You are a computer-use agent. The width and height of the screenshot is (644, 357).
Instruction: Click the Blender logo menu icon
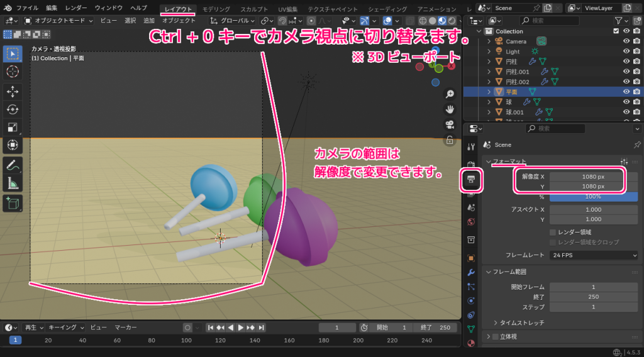(x=8, y=8)
